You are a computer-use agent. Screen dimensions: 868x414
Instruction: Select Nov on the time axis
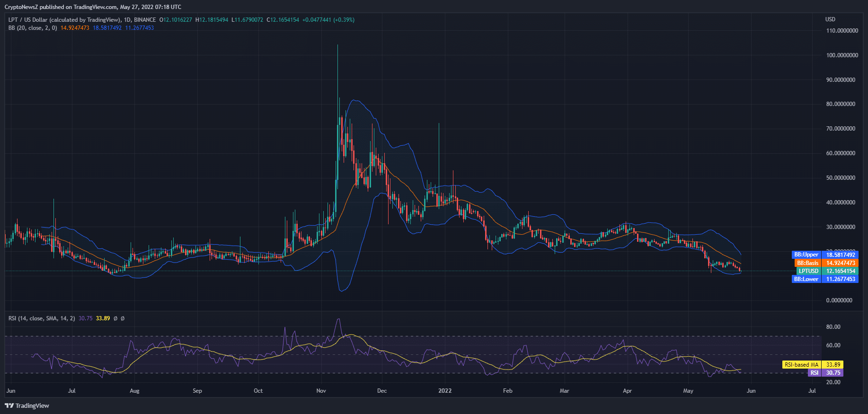321,391
